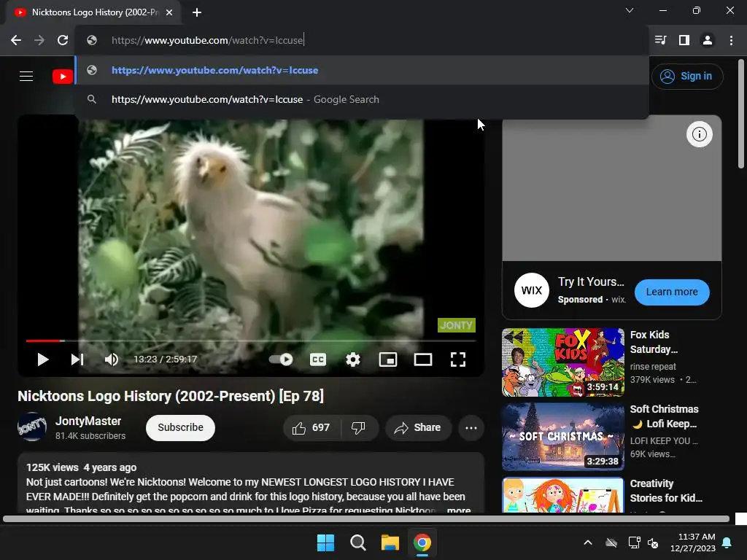Turn on closed captions
Image resolution: width=747 pixels, height=560 pixels.
pyautogui.click(x=318, y=359)
